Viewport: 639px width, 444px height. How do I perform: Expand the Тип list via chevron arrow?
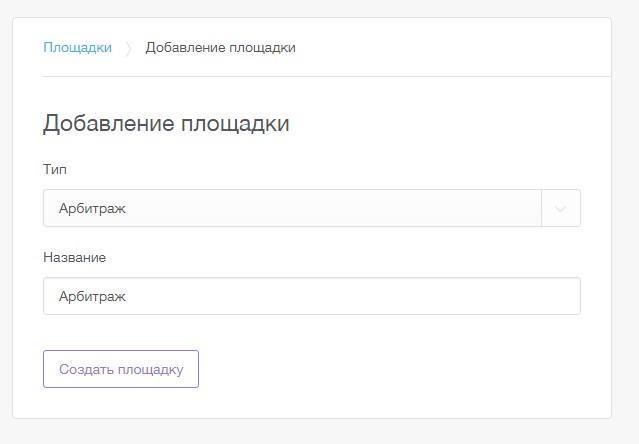(560, 209)
